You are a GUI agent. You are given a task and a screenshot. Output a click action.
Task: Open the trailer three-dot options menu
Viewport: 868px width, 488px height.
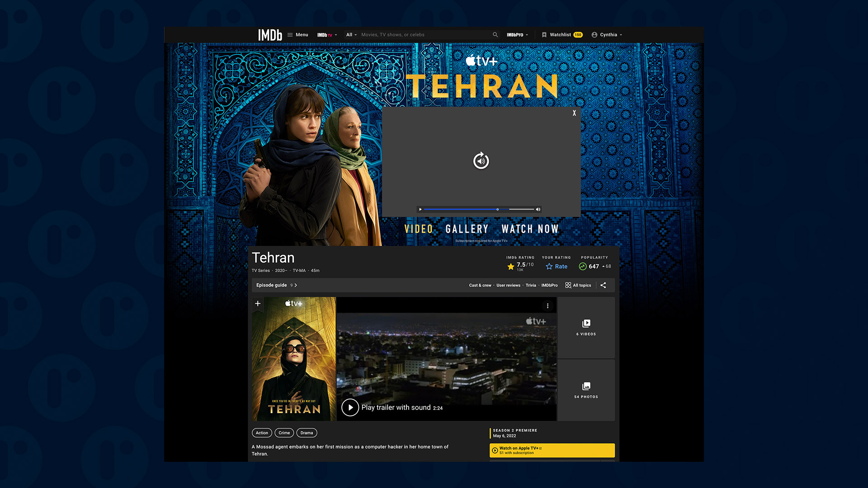(x=547, y=306)
